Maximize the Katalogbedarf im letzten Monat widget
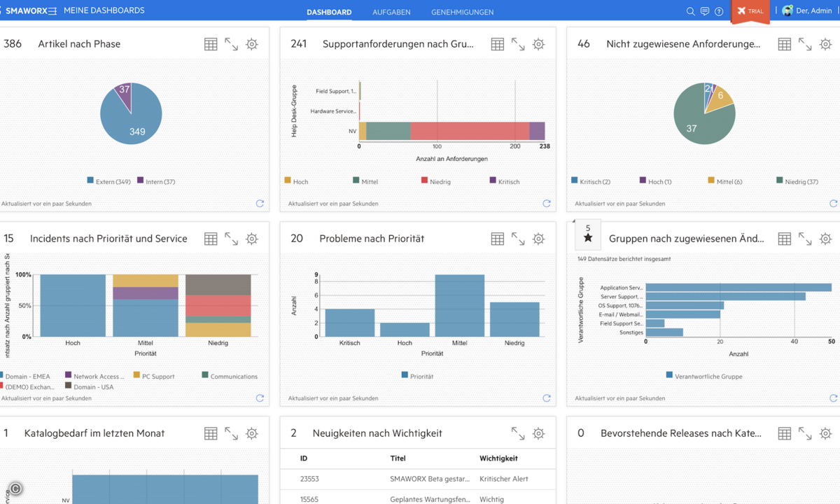This screenshot has width=840, height=504. [x=231, y=433]
